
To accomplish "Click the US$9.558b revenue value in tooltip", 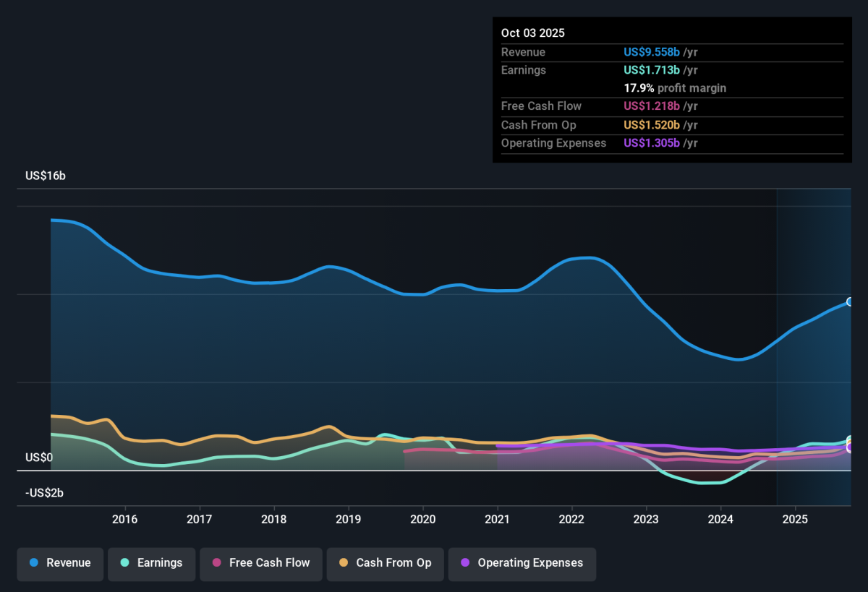I will pyautogui.click(x=651, y=52).
